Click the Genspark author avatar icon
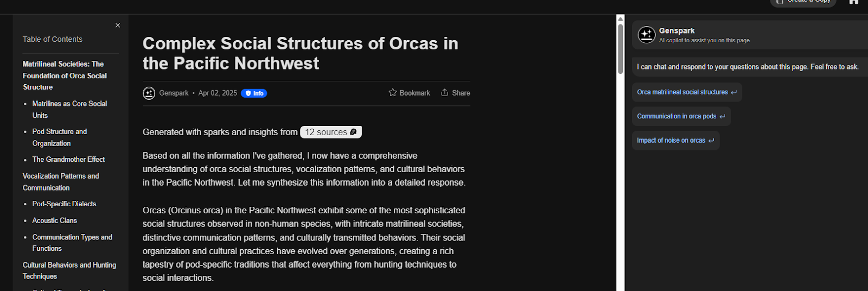 149,93
